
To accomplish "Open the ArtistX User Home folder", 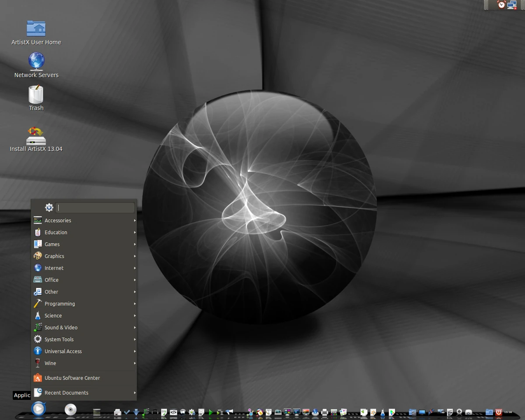I will pos(36,27).
